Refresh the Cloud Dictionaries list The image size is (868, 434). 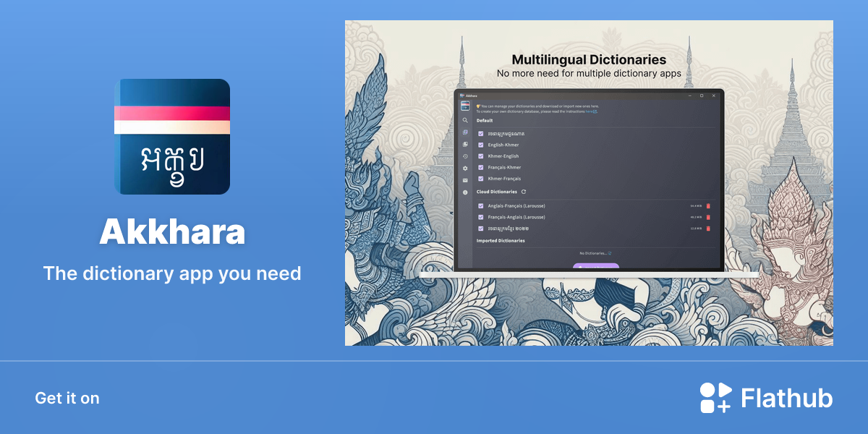[523, 192]
